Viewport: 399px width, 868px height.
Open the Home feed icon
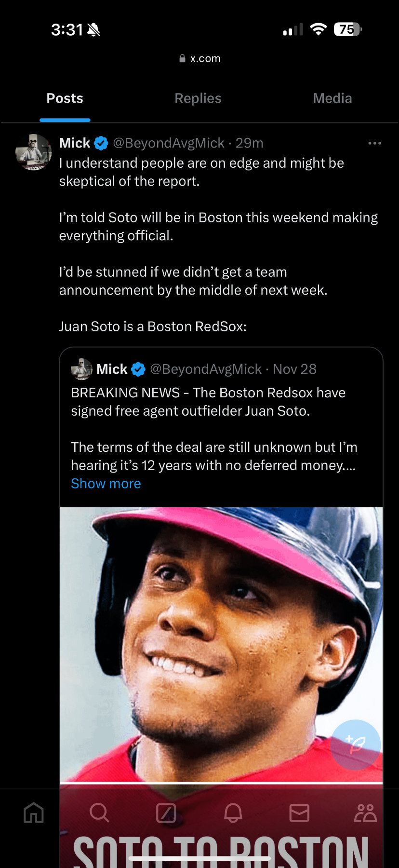(x=34, y=813)
